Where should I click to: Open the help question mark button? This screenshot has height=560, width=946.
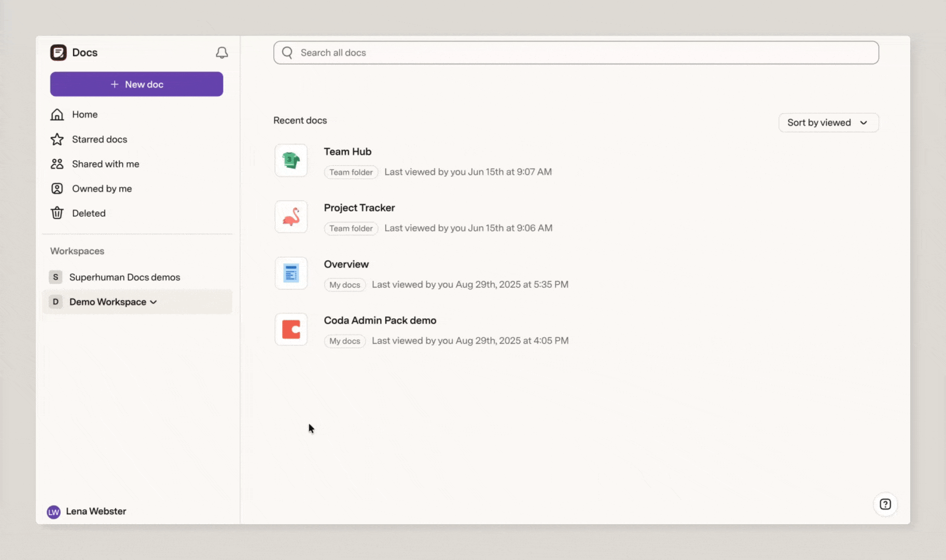[885, 504]
